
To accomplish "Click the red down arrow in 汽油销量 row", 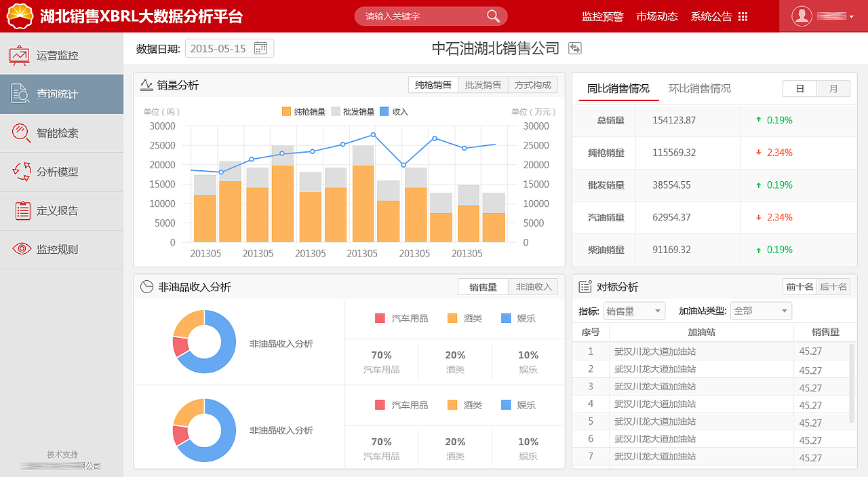I will click(759, 217).
